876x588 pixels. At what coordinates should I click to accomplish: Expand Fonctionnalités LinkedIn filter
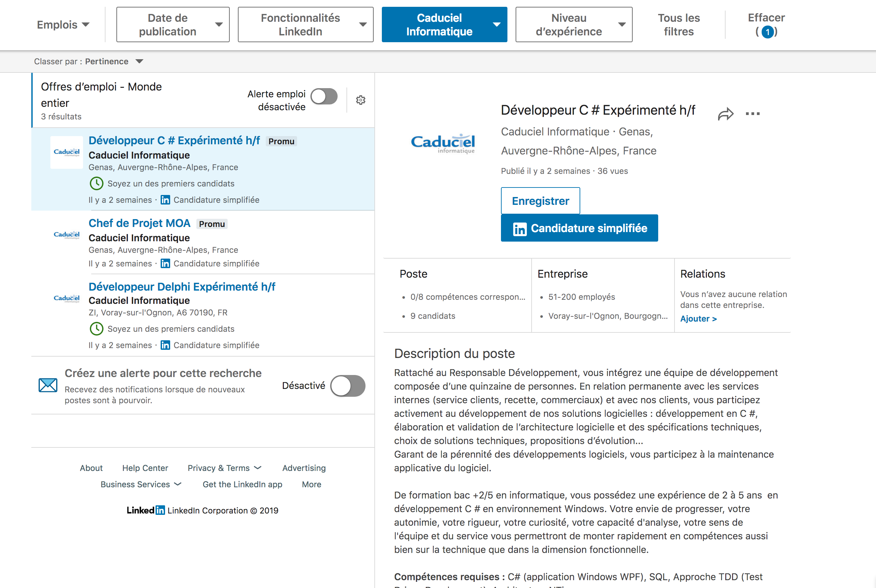point(306,24)
